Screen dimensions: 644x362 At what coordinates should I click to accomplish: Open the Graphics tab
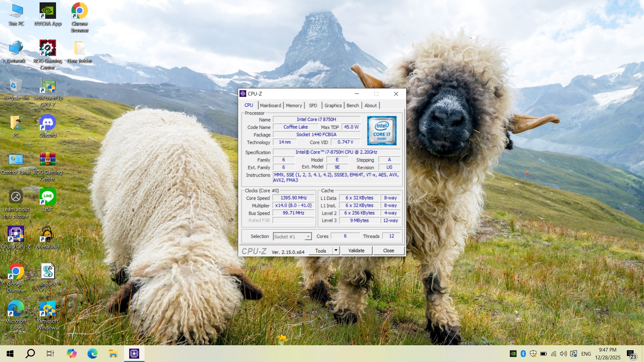(x=333, y=105)
